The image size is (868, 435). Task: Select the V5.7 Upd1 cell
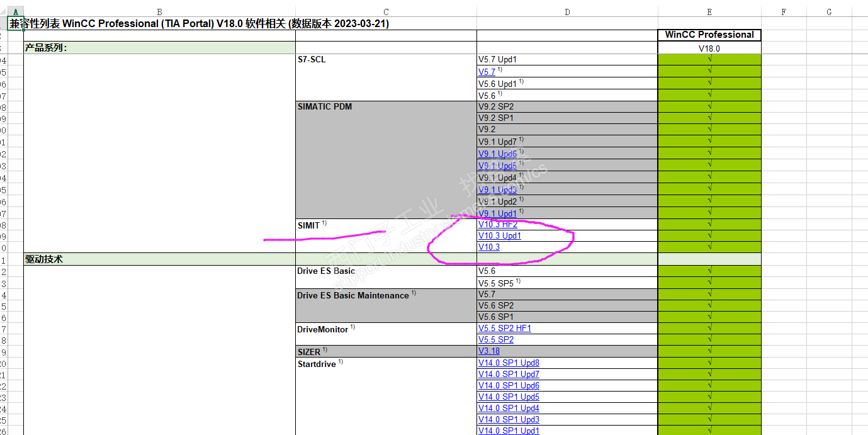[x=567, y=60]
